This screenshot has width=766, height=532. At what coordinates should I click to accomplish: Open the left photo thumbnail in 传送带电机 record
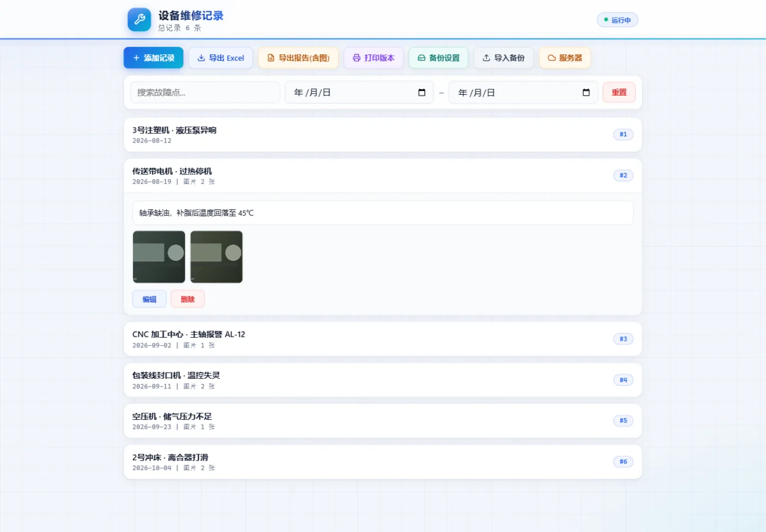[x=159, y=257]
